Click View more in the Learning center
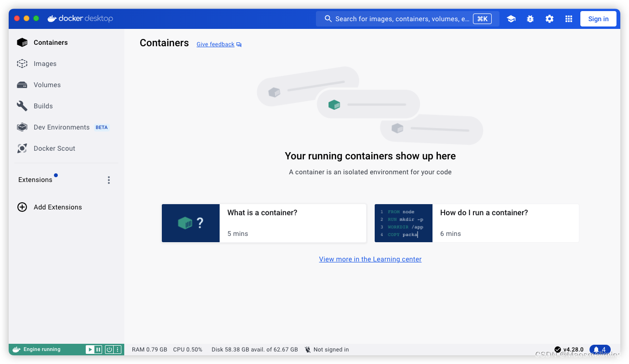Image resolution: width=629 pixels, height=364 pixels. click(370, 259)
